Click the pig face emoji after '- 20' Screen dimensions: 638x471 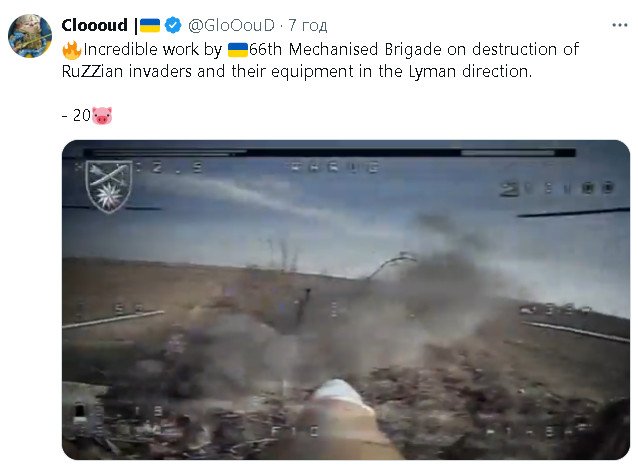click(102, 116)
